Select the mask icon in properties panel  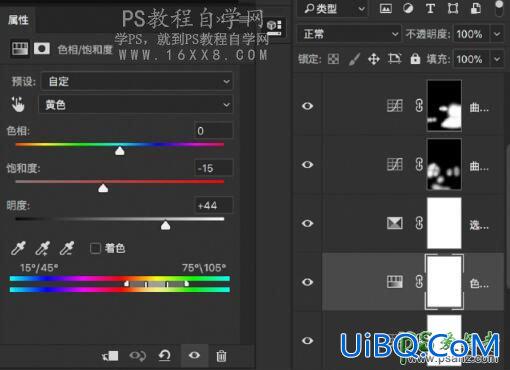pos(42,49)
